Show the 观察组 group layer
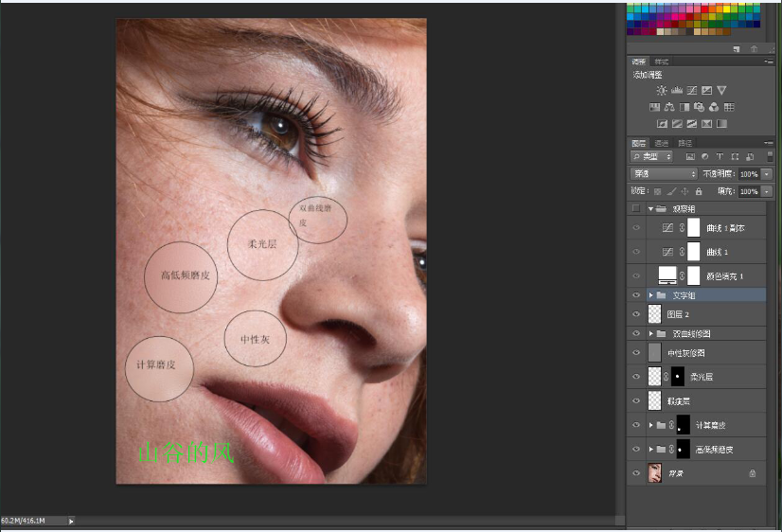 point(635,208)
